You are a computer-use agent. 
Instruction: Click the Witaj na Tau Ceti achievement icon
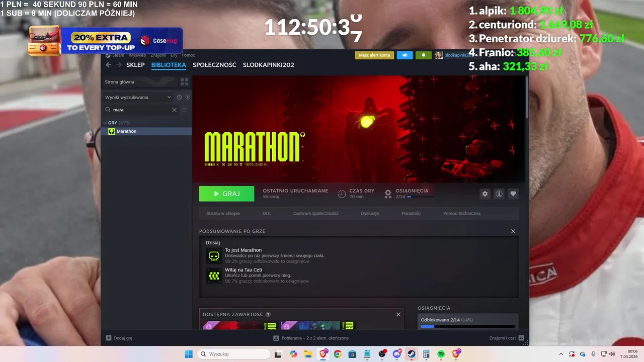[x=214, y=276]
